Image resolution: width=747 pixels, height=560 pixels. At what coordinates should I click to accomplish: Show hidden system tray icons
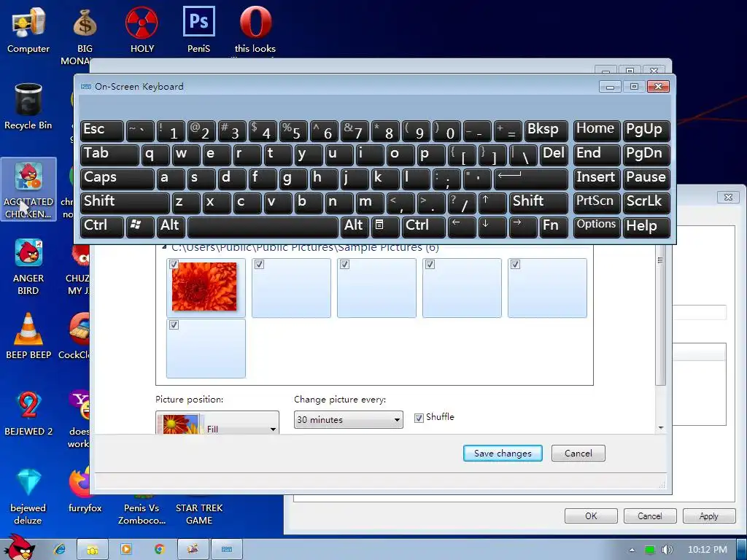point(632,550)
